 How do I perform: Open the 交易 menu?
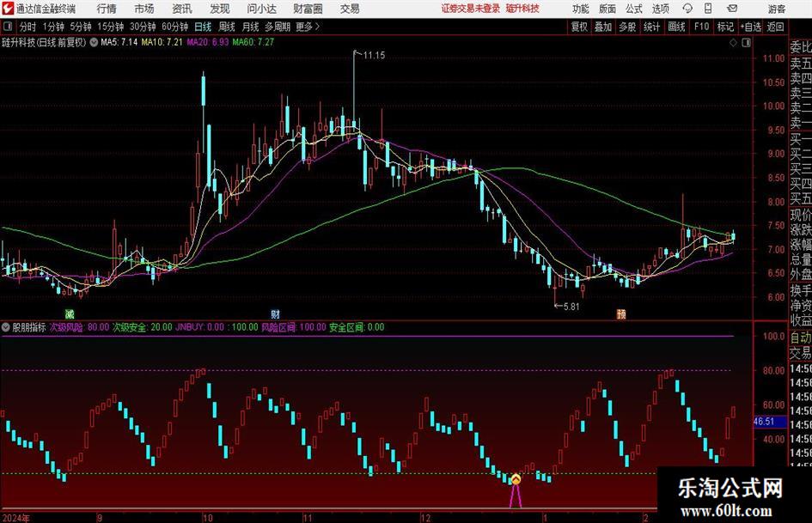point(350,9)
